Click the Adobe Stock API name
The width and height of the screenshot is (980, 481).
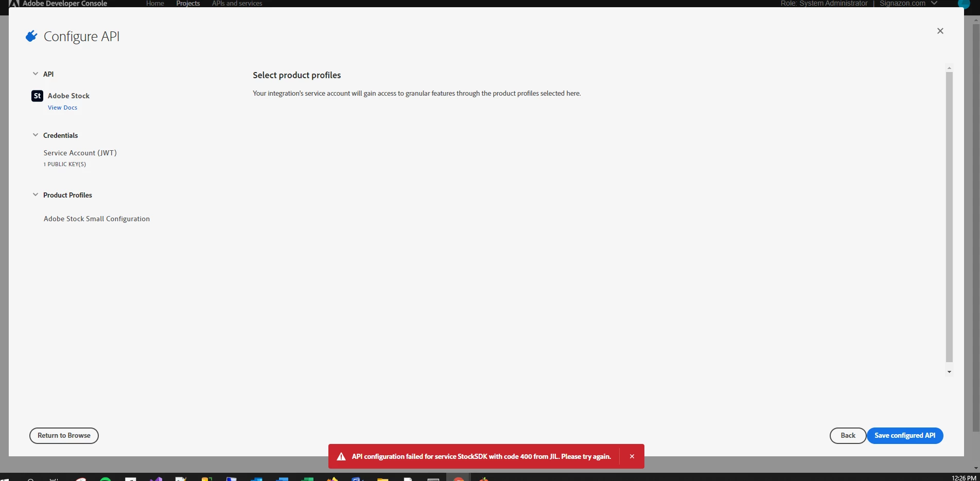coord(68,96)
